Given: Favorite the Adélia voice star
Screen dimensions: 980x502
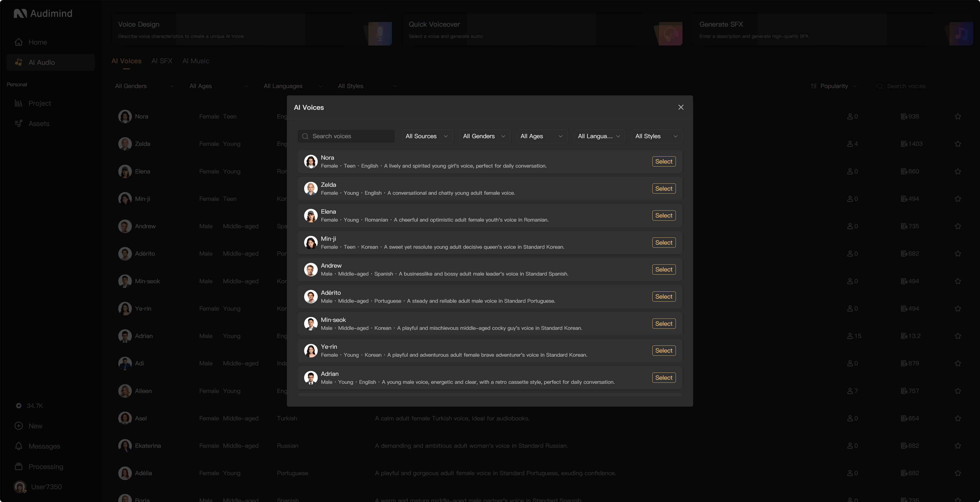Looking at the screenshot, I should click(958, 473).
